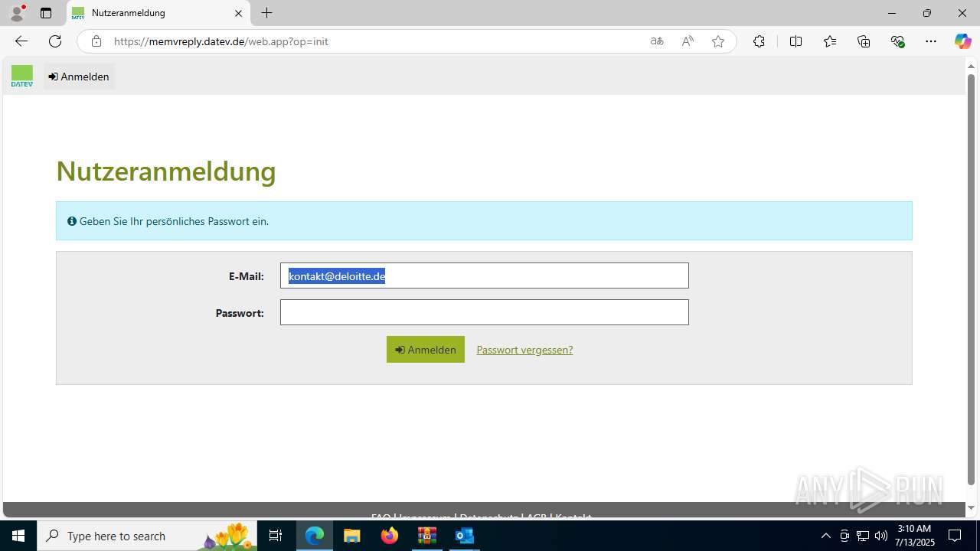
Task: Open Task View
Action: pyautogui.click(x=276, y=536)
